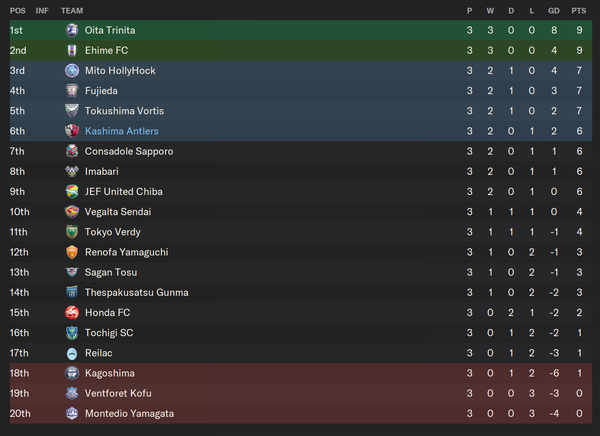
Task: Click the Ehime FC club badge
Action: (x=72, y=50)
